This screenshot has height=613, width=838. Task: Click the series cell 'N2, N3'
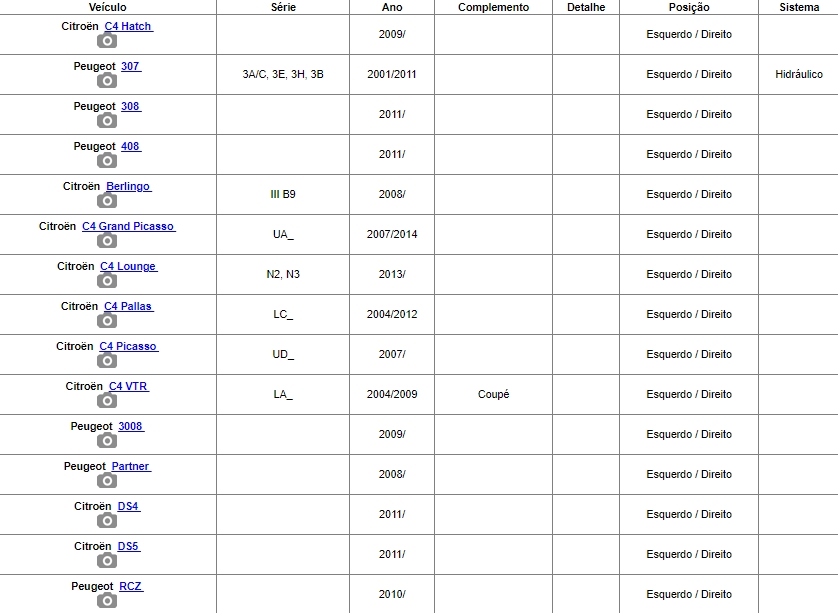[283, 275]
